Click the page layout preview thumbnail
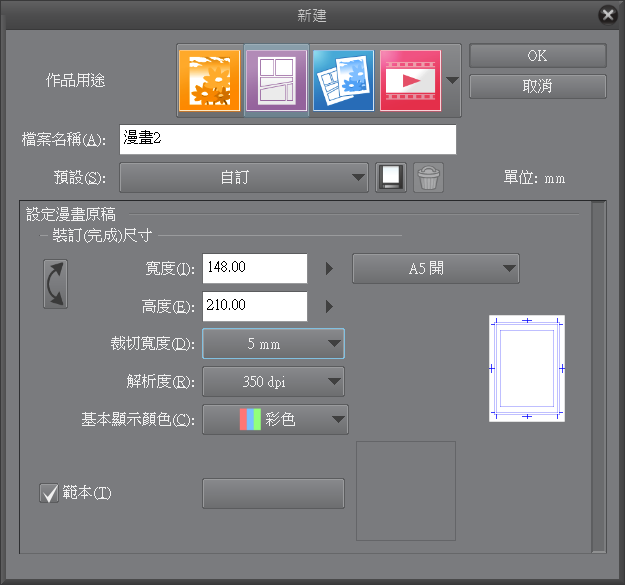 point(527,369)
